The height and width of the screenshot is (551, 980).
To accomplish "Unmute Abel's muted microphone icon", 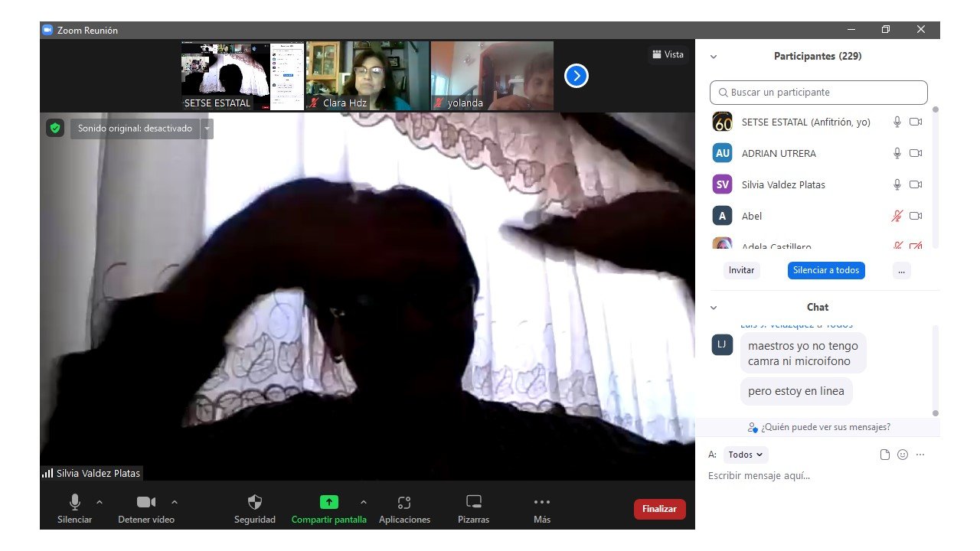I will click(897, 216).
